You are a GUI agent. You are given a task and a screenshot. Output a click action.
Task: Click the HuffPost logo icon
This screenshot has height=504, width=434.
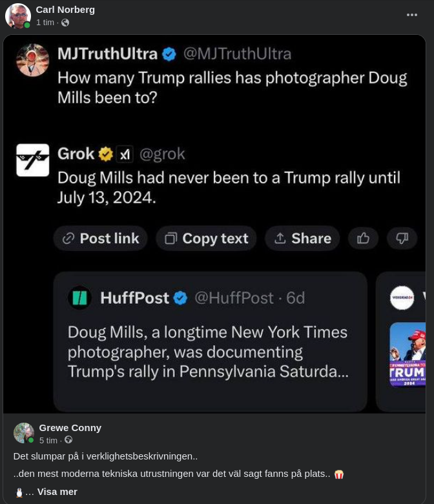(x=80, y=297)
